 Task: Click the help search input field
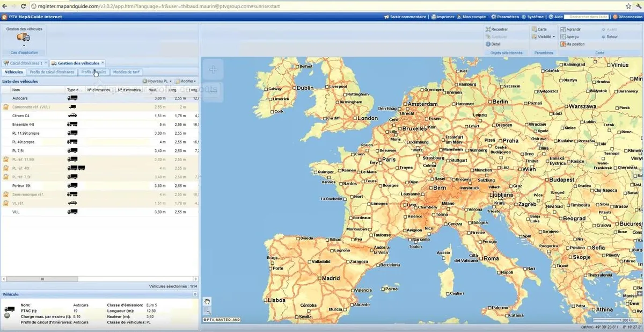586,17
